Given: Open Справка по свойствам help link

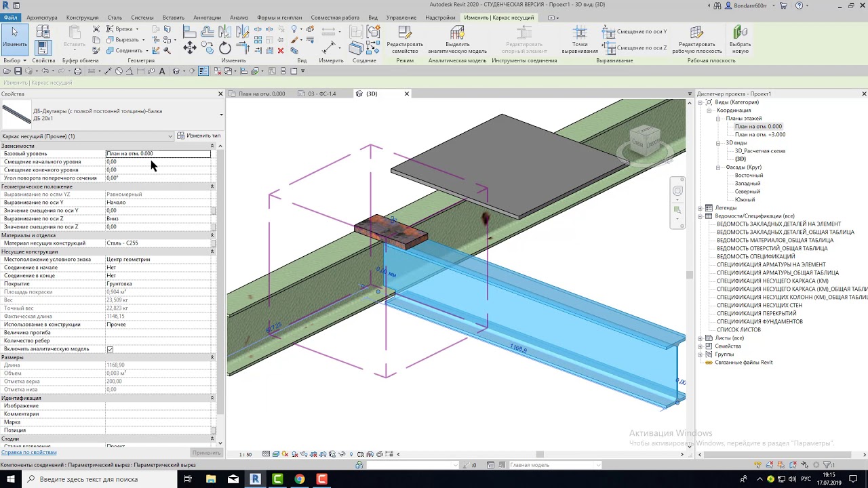Looking at the screenshot, I should [x=28, y=452].
